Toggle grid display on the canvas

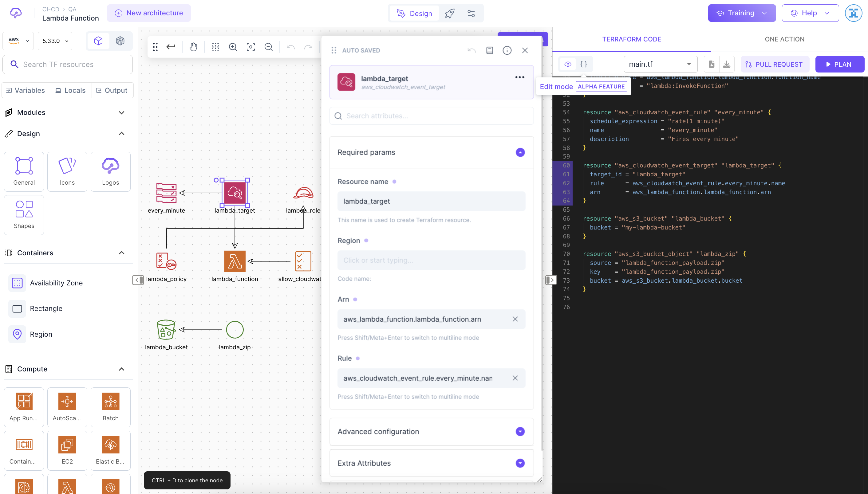coord(215,47)
